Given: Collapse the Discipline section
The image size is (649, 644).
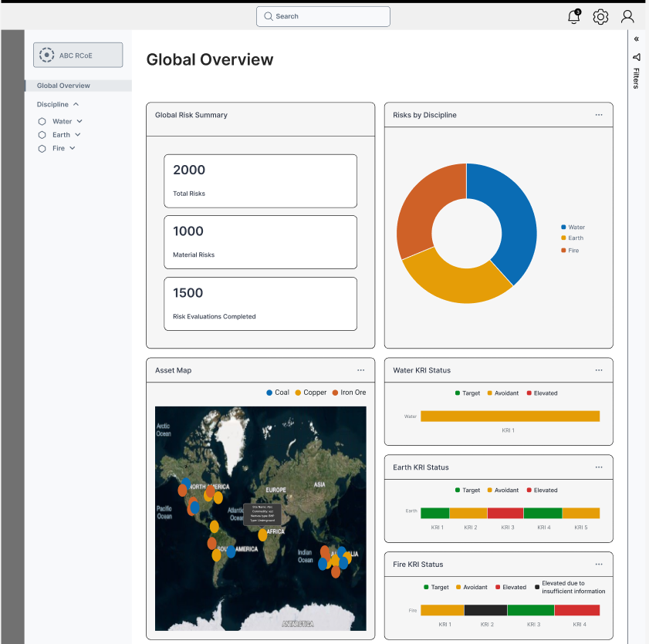Looking at the screenshot, I should click(76, 103).
